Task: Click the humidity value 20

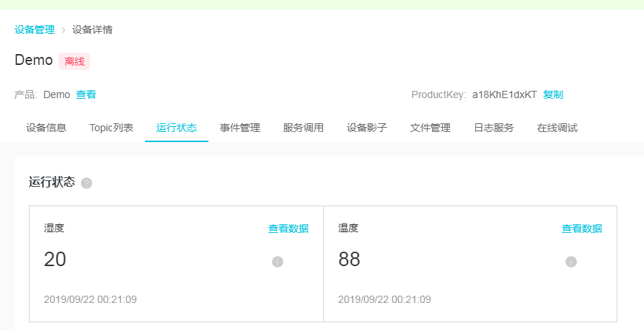Action: pos(55,260)
